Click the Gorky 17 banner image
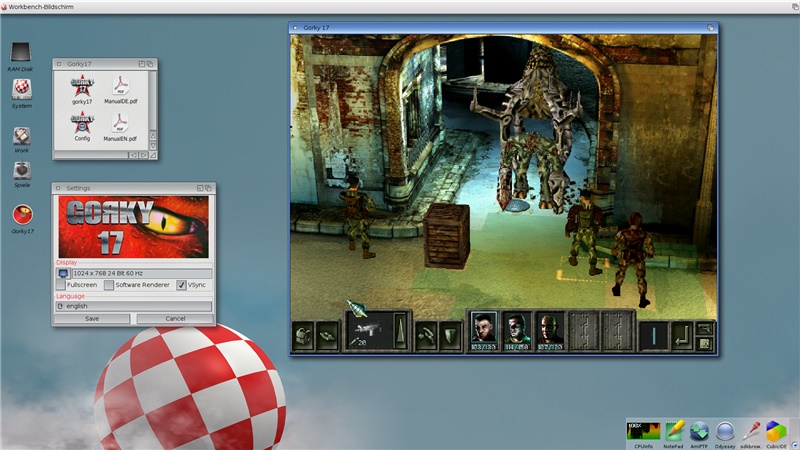 (134, 227)
